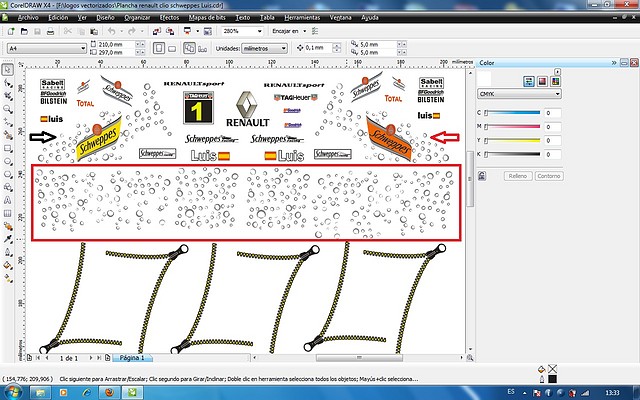This screenshot has width=640, height=400.
Task: Expand the application launcher dropdown arrow
Action: [x=198, y=31]
